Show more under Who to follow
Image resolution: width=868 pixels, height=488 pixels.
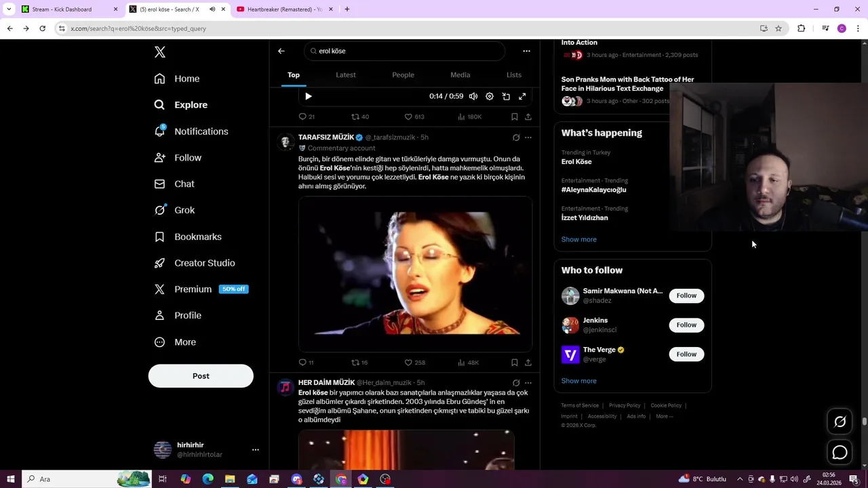coord(579,381)
